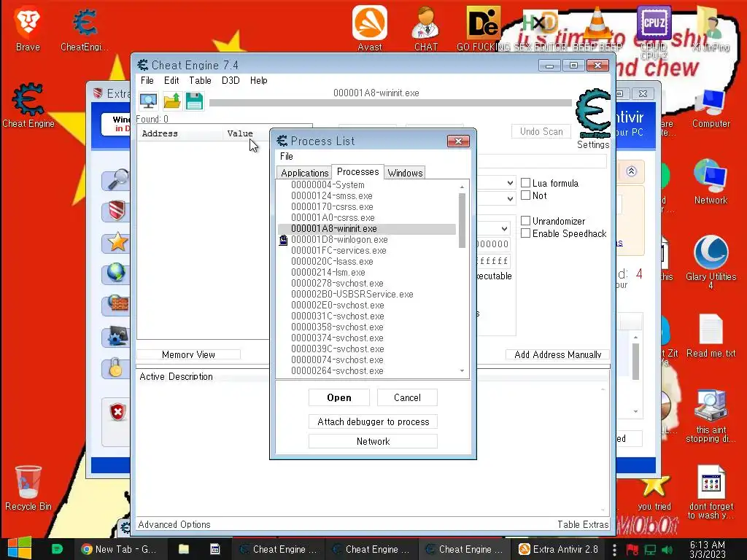Launch Glary Utilities 4 icon
Image resolution: width=747 pixels, height=560 pixels.
tap(711, 262)
